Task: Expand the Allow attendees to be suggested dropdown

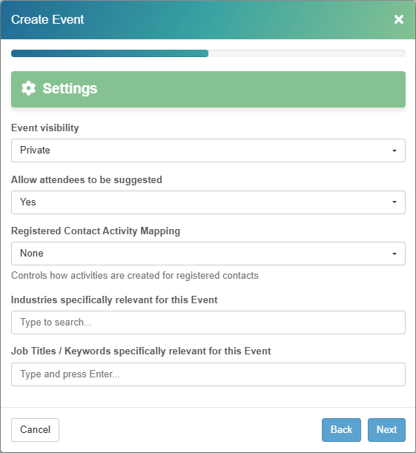Action: pyautogui.click(x=208, y=202)
